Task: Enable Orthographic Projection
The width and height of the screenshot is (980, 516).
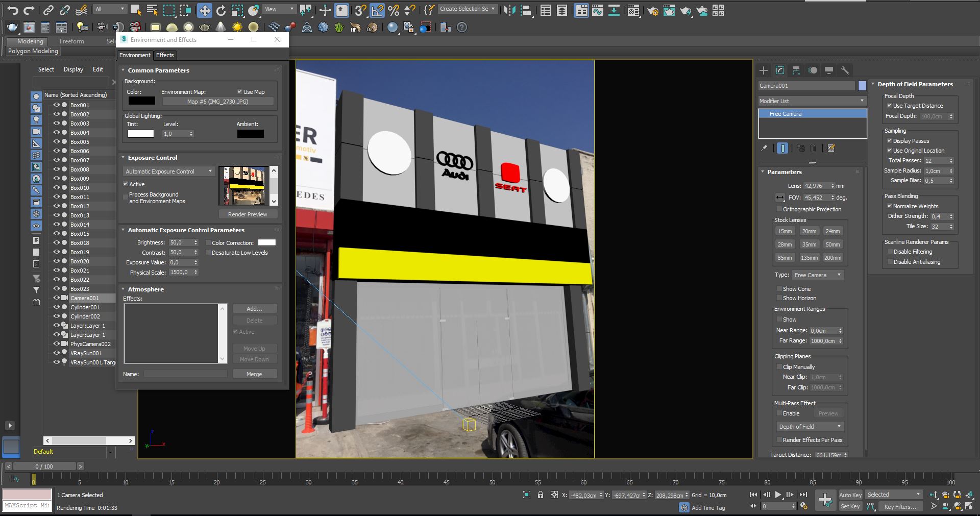Action: (780, 209)
